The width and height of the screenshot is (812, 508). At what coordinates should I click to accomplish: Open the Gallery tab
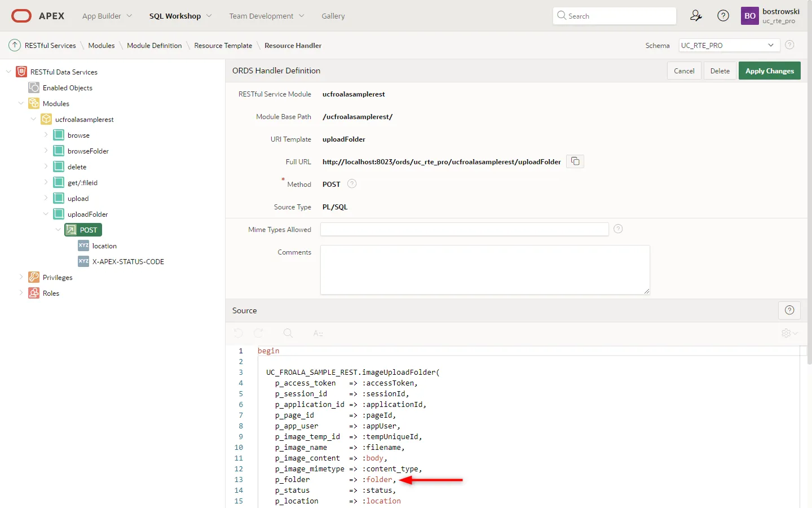[333, 16]
